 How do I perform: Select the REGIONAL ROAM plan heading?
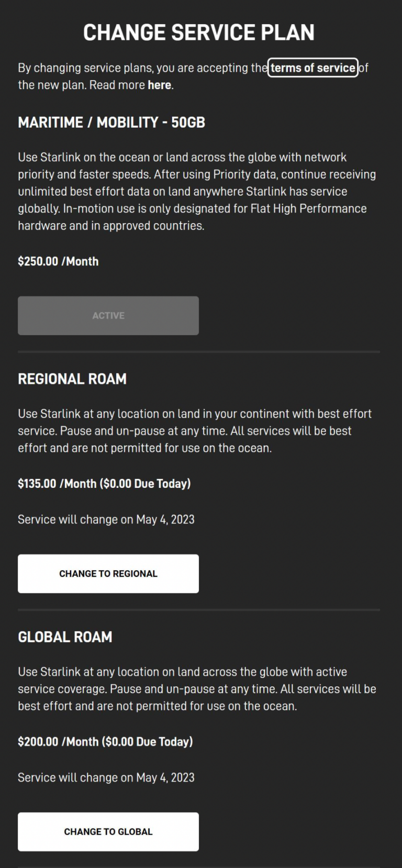pos(72,379)
